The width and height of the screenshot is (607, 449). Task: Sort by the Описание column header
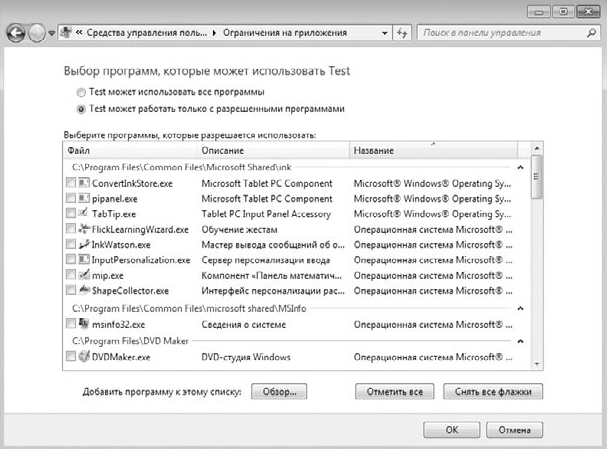274,151
